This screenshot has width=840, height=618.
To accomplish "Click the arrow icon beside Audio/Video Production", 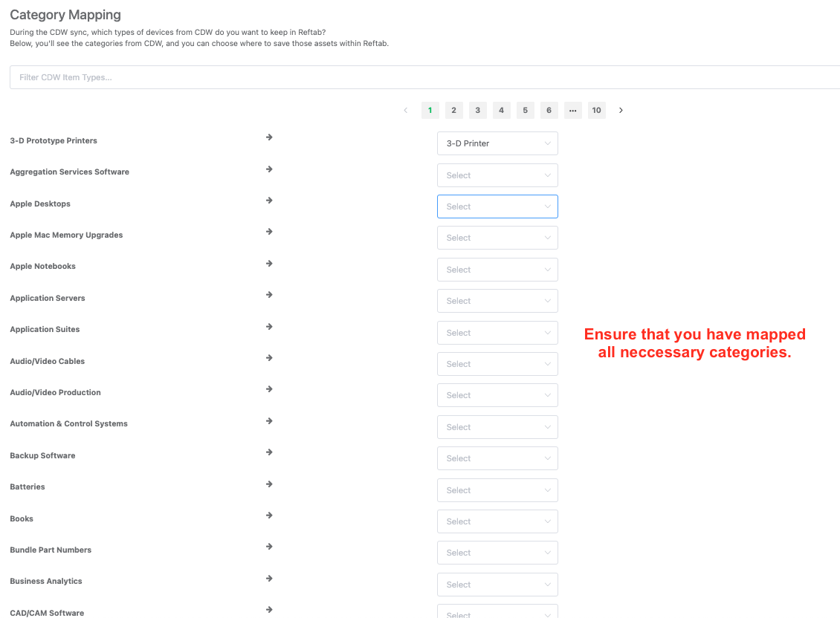I will click(269, 389).
